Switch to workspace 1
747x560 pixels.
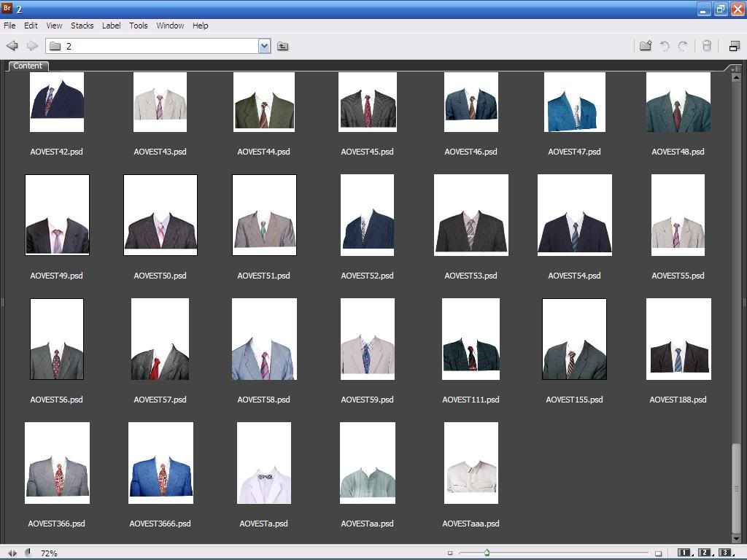tap(684, 553)
